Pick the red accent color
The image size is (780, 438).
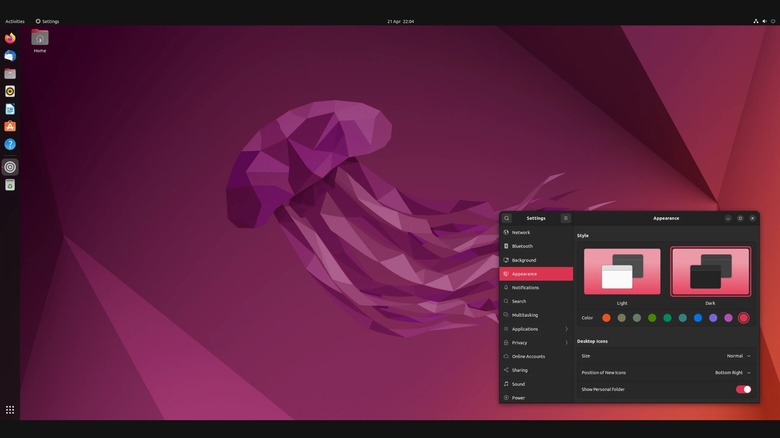click(x=744, y=318)
